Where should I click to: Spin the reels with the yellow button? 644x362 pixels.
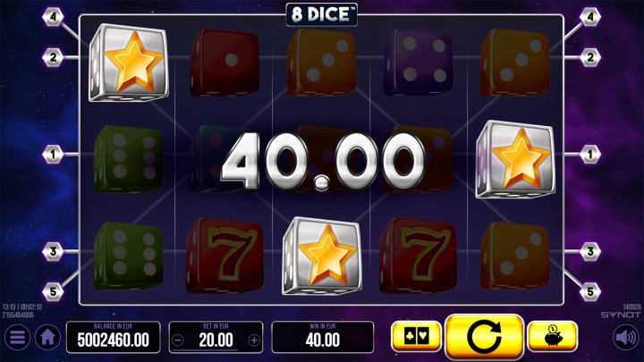click(x=484, y=337)
